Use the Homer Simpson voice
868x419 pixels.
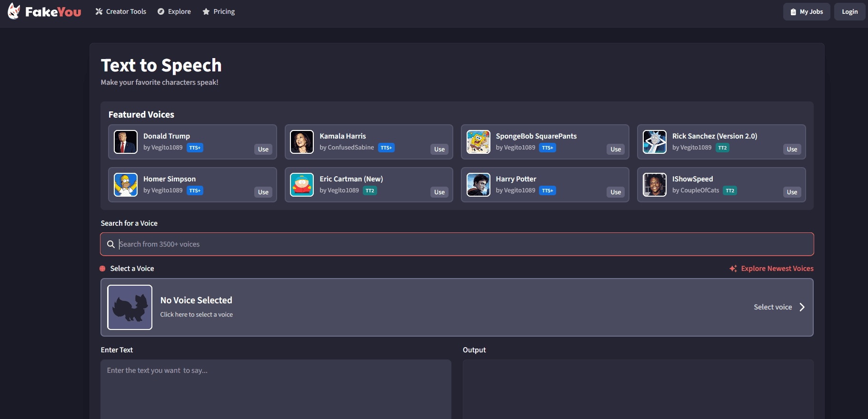pyautogui.click(x=263, y=192)
